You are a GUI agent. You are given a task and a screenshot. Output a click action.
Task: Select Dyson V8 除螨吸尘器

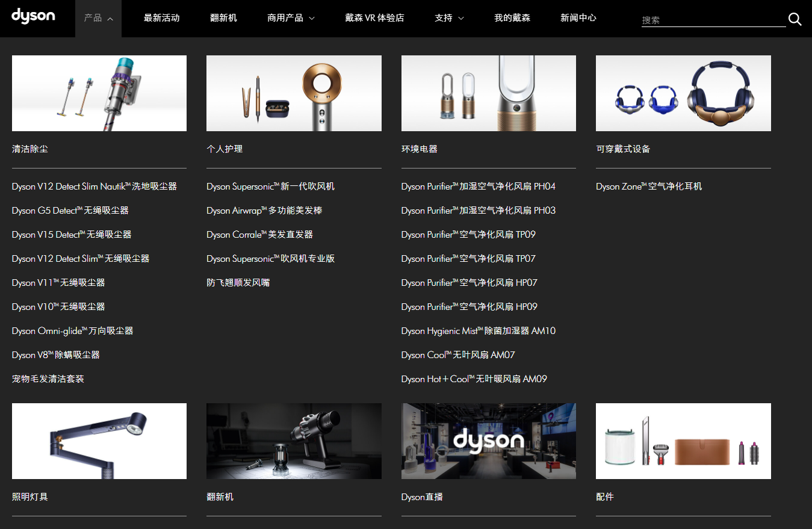56,355
